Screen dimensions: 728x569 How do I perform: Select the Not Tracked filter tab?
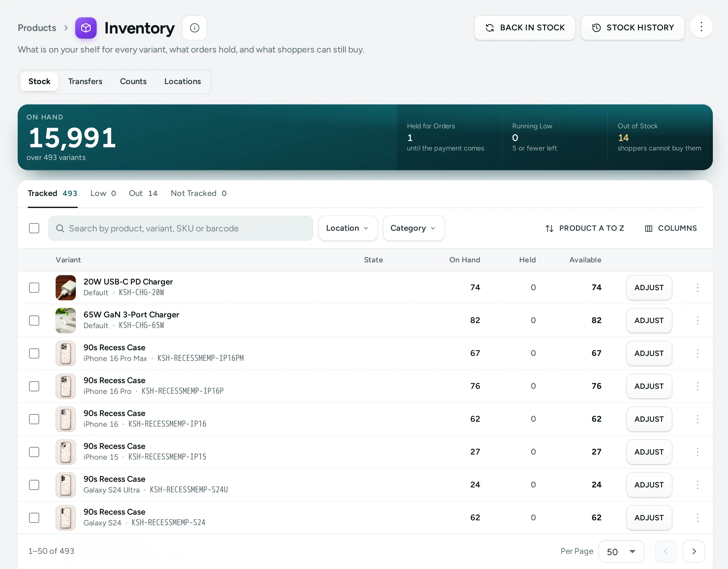(198, 193)
